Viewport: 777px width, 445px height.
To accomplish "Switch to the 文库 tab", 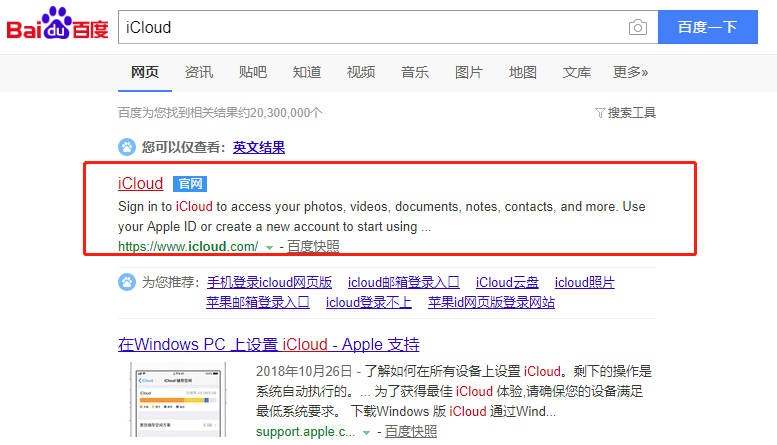I will (577, 72).
